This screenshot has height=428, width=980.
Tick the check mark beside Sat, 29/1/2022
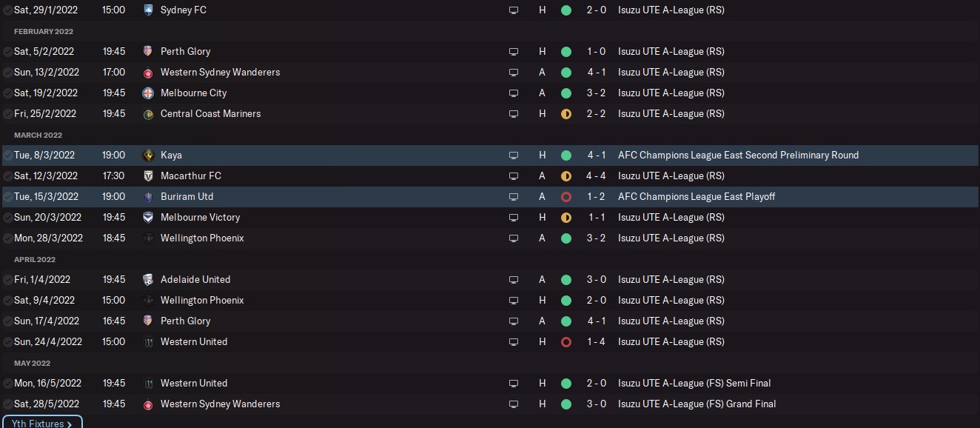tap(7, 10)
